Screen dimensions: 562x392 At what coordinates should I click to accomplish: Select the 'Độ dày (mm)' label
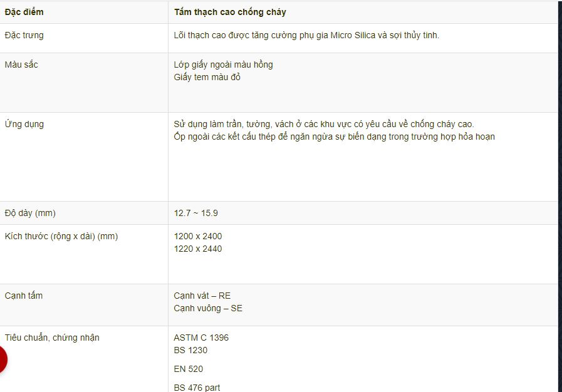coord(30,213)
